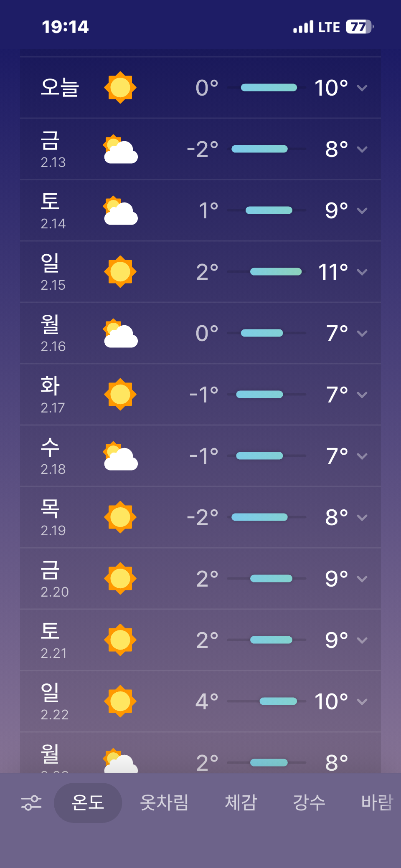Viewport: 401px width, 868px height.
Task: Open the filter settings sliders icon
Action: tap(31, 802)
